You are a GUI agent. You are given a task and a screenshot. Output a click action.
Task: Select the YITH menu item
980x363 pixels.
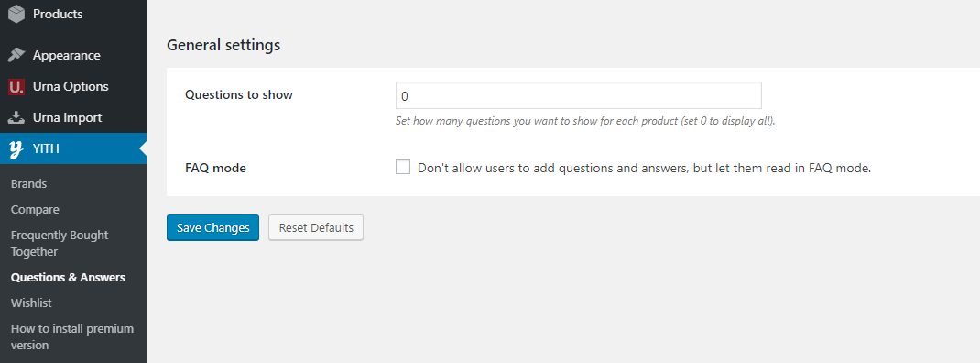[x=73, y=148]
